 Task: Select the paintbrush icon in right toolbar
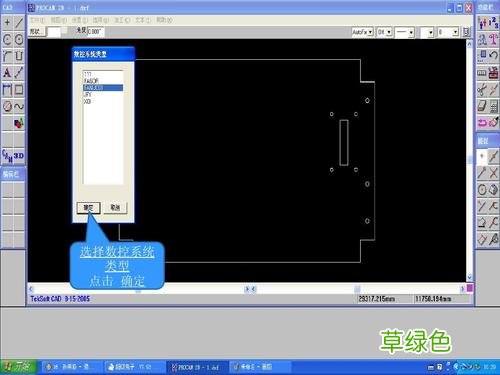494,122
